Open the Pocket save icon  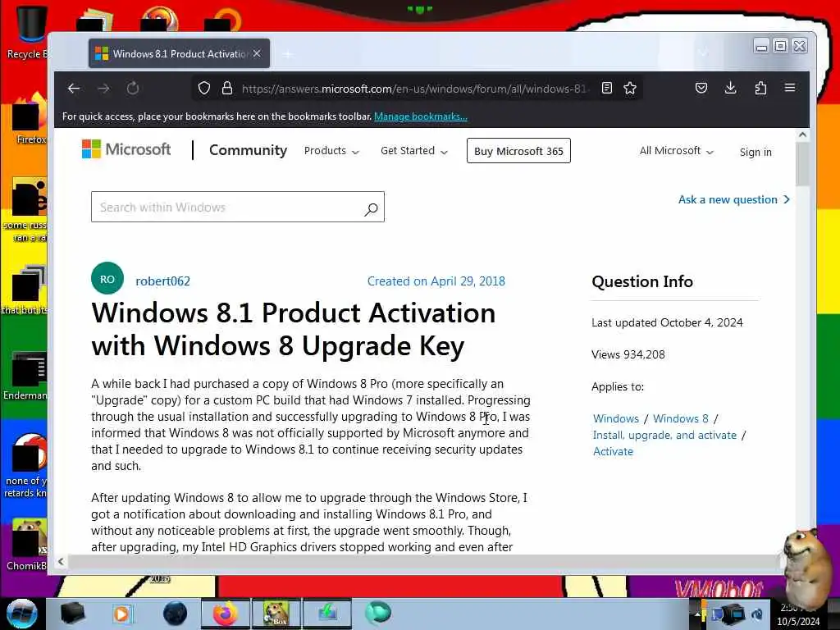point(701,89)
